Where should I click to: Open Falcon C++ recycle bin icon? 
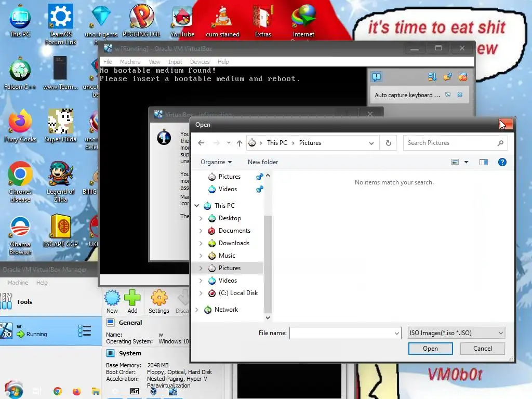(20, 74)
